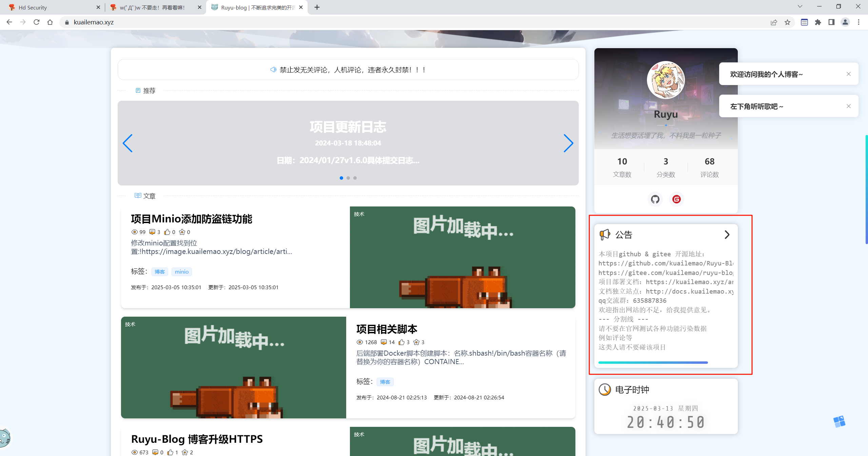Select the second carousel dot
Screen dimensions: 868x456
(348, 178)
